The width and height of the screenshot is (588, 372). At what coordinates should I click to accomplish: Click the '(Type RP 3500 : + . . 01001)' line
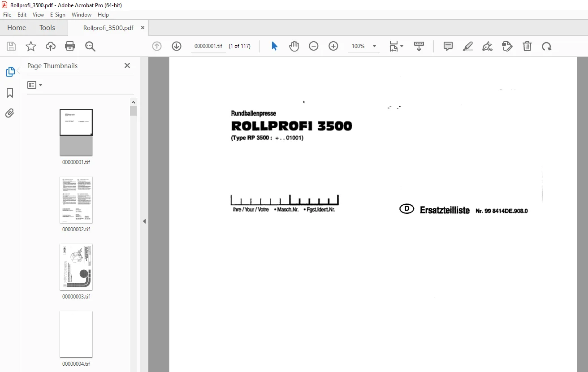267,138
